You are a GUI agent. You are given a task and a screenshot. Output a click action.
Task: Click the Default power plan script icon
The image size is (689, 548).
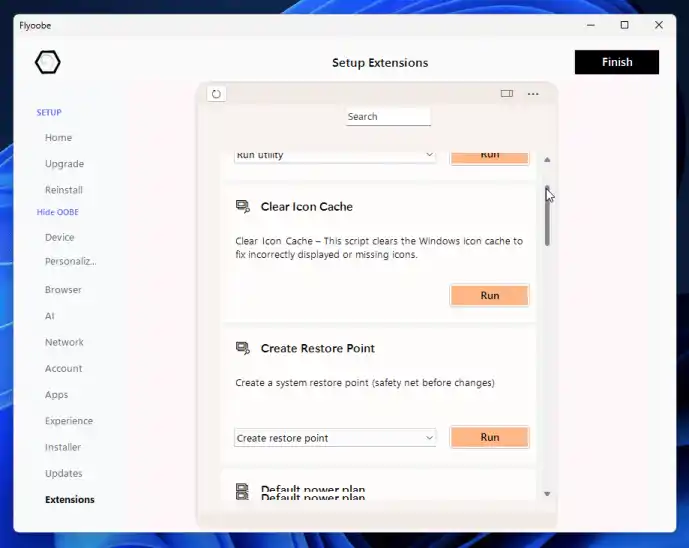242,491
